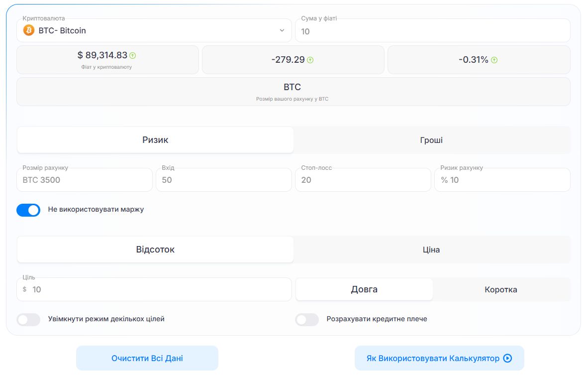Open the Криптовалюта dropdown chevron
Image resolution: width=588 pixels, height=381 pixels.
click(x=282, y=30)
